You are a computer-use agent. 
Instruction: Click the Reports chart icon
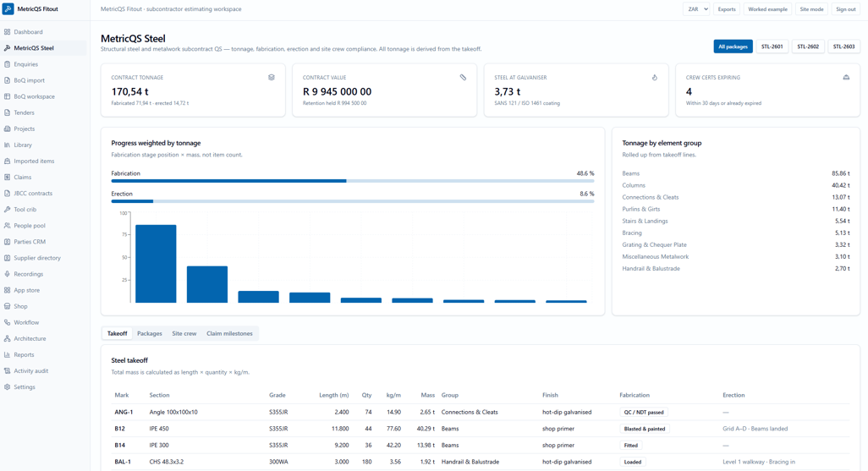(8, 355)
